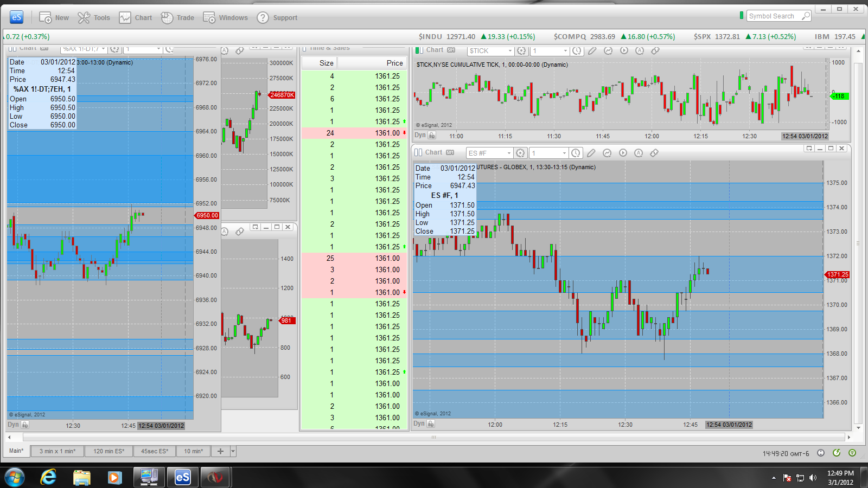Viewport: 868px width, 488px height.
Task: Click the Size column header in Time & Sales
Action: pyautogui.click(x=320, y=63)
